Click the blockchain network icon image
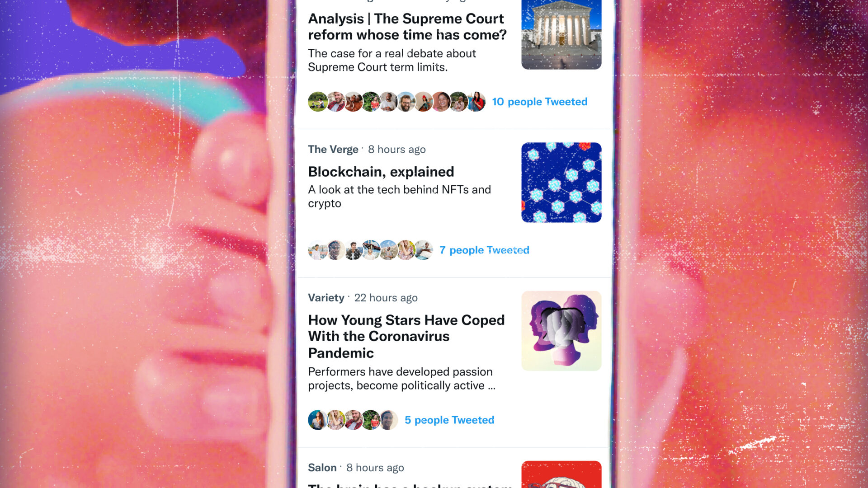This screenshot has height=488, width=868. pos(561,183)
